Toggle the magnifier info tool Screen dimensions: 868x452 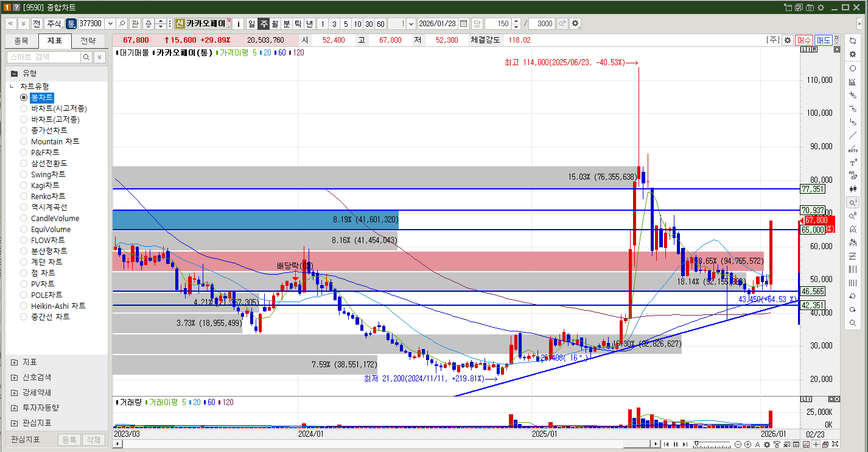click(852, 202)
